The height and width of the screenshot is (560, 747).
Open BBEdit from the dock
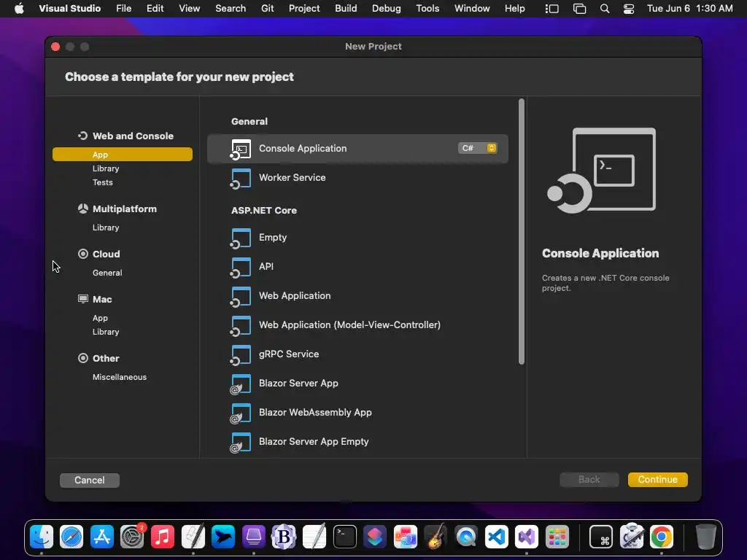pyautogui.click(x=284, y=537)
